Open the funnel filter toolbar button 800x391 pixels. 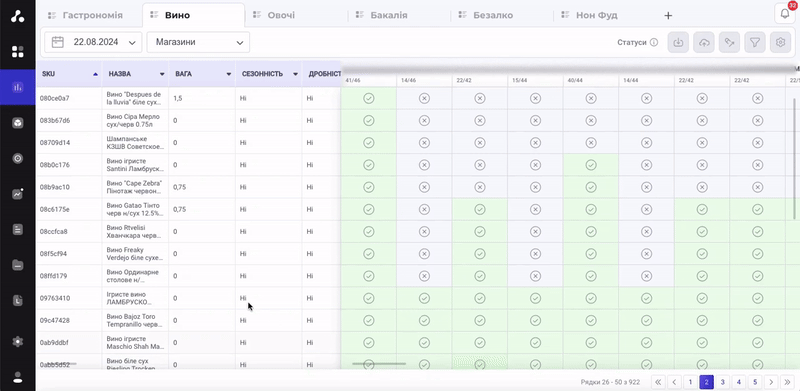755,43
